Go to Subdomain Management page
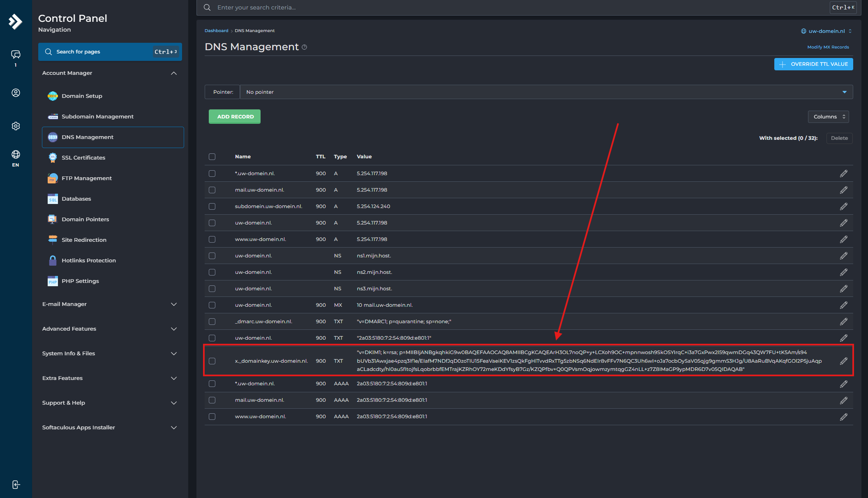 click(97, 116)
